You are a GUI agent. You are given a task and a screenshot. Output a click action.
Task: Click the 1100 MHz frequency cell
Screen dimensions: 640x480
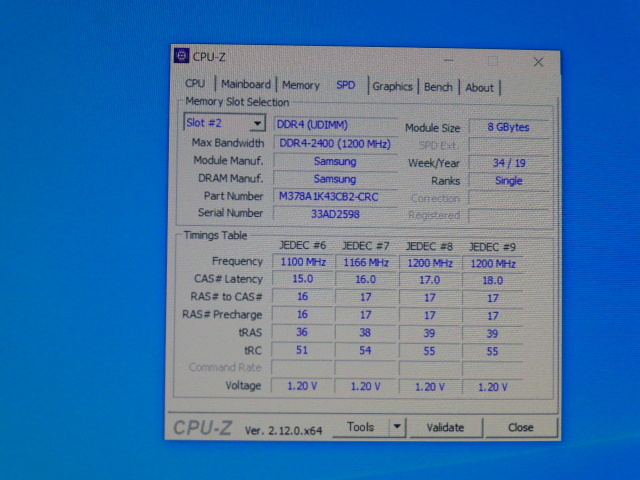tap(303, 262)
